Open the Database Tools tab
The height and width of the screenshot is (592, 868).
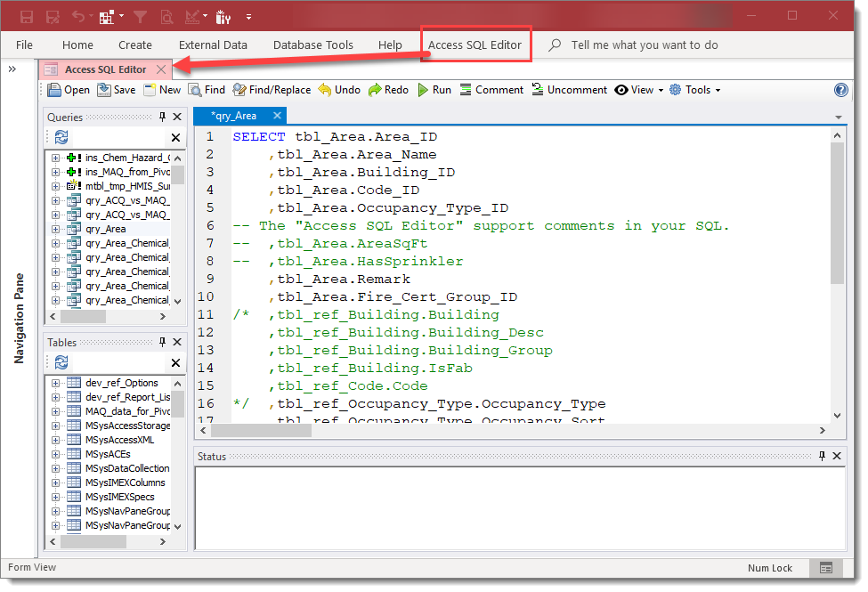tap(313, 45)
